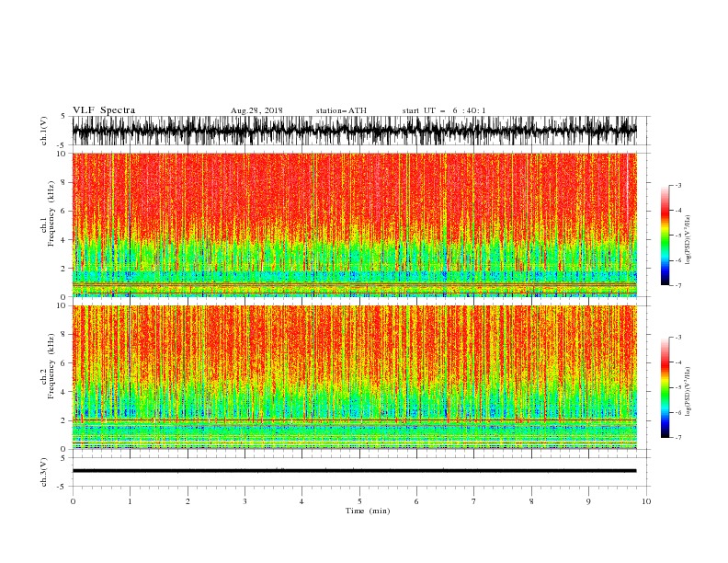Click the "ch.3(V)" axis label
The height and width of the screenshot is (563, 728).
(44, 472)
